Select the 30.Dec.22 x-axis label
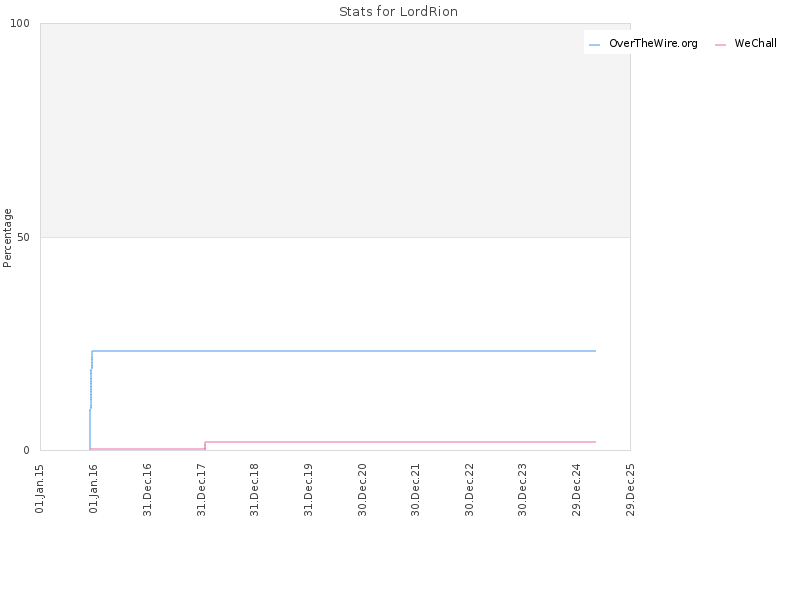The image size is (800, 600). tap(469, 490)
